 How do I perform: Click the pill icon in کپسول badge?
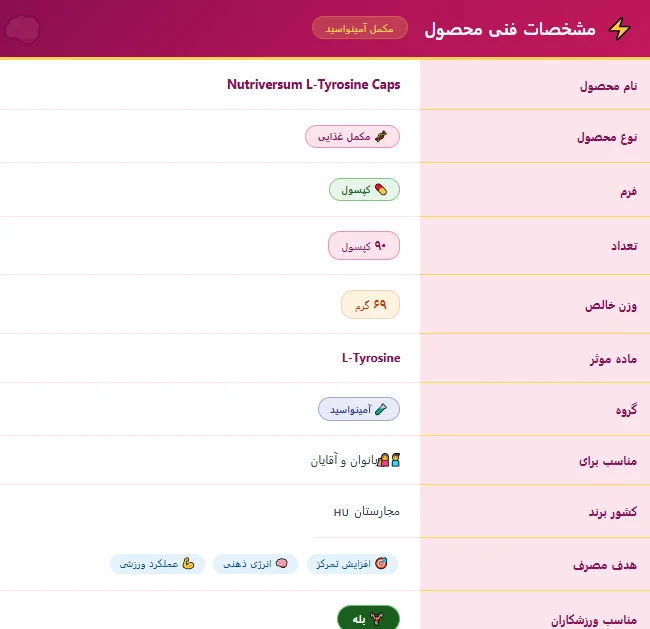tap(381, 189)
